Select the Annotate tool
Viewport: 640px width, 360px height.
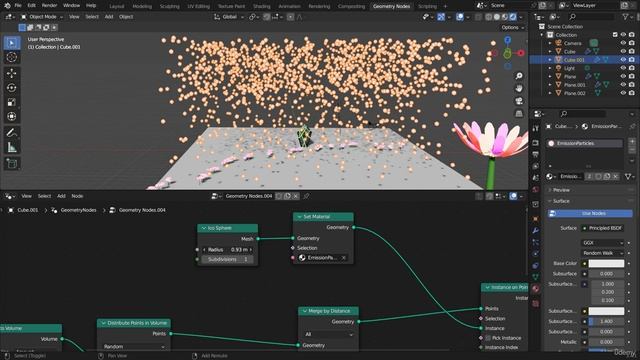point(12,133)
